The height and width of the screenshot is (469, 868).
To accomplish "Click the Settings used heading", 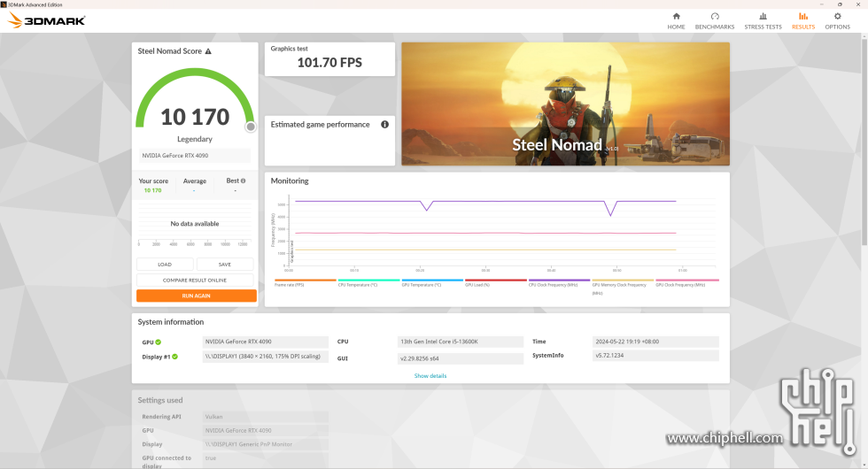I will [160, 400].
